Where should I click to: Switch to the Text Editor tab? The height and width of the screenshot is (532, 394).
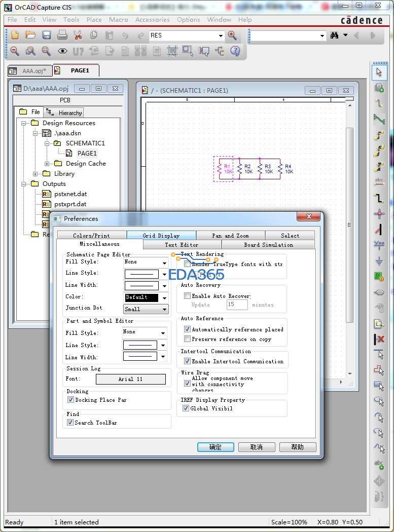tap(182, 245)
